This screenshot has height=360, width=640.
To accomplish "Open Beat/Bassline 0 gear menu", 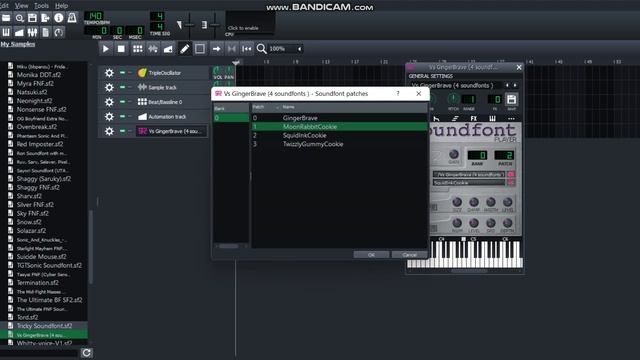I will (109, 102).
